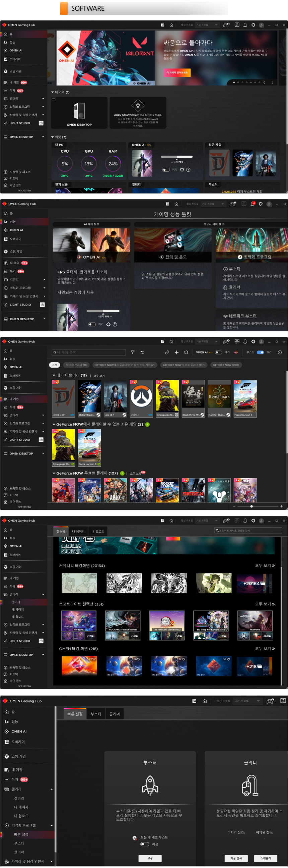Image resolution: width=288 pixels, height=868 pixels.
Task: Refresh the game library with the sync icon
Action: point(186,352)
